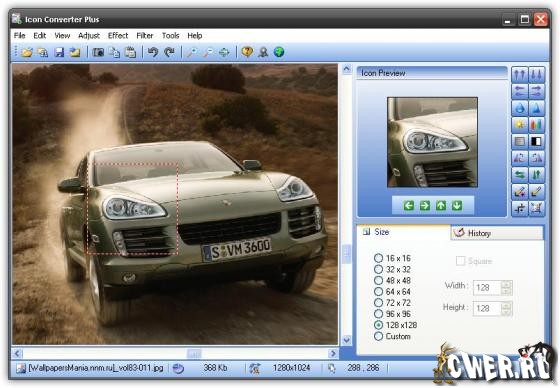Choose the Custom size radio button
Screen dimensions: 560x388
[x=378, y=336]
